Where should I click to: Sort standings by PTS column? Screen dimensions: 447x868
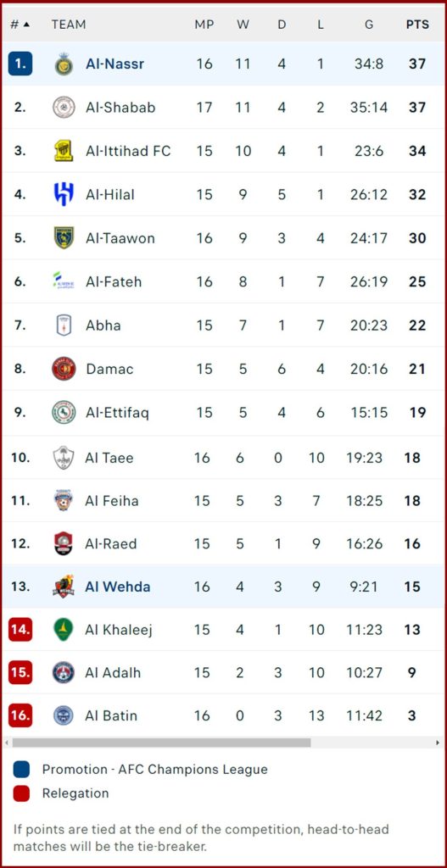(x=417, y=25)
